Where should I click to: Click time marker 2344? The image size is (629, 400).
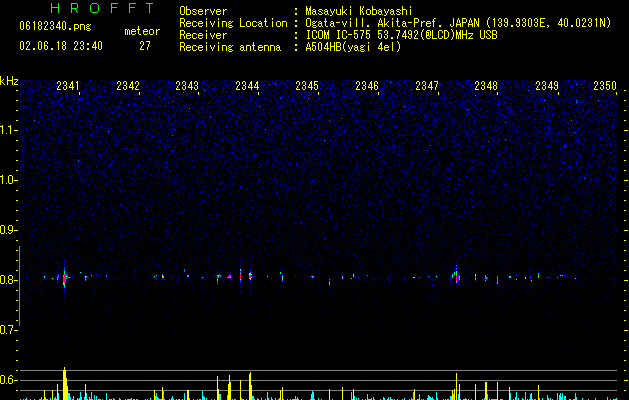point(247,86)
